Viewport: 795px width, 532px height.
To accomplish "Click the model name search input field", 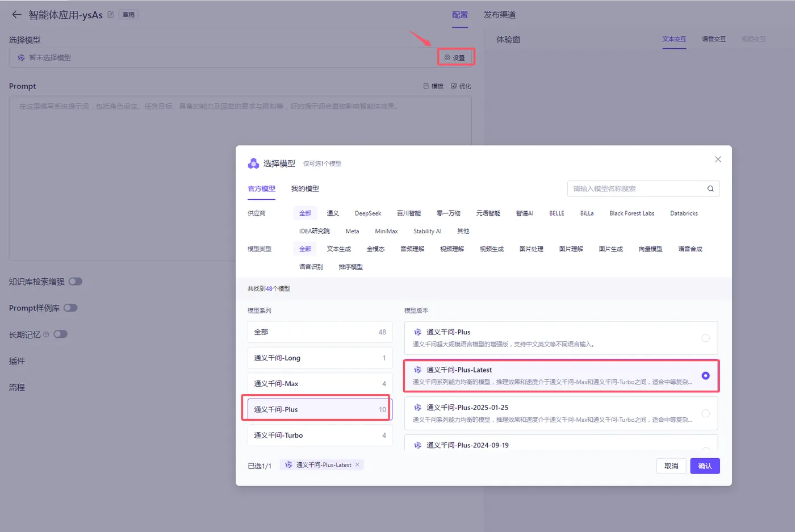I will pyautogui.click(x=636, y=188).
